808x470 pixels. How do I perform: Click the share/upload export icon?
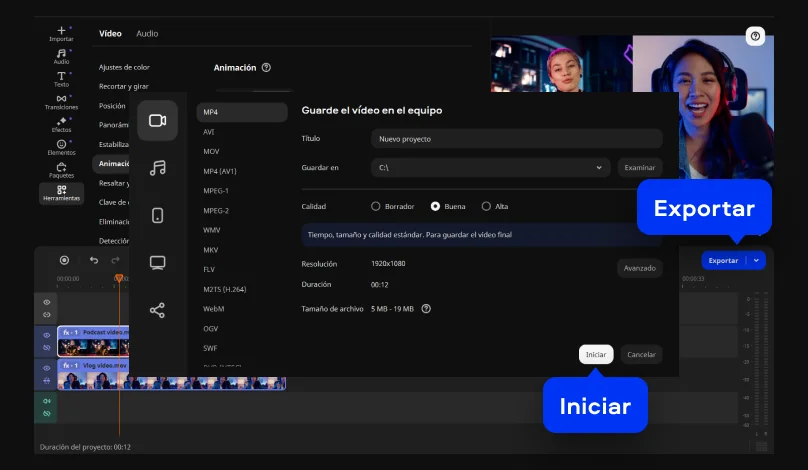[x=157, y=310]
